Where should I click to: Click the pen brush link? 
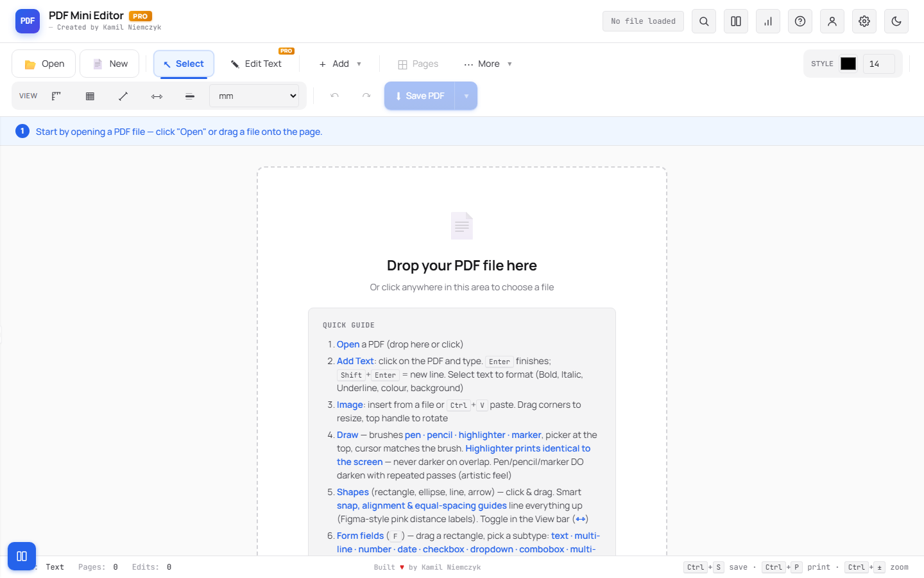[x=413, y=435]
